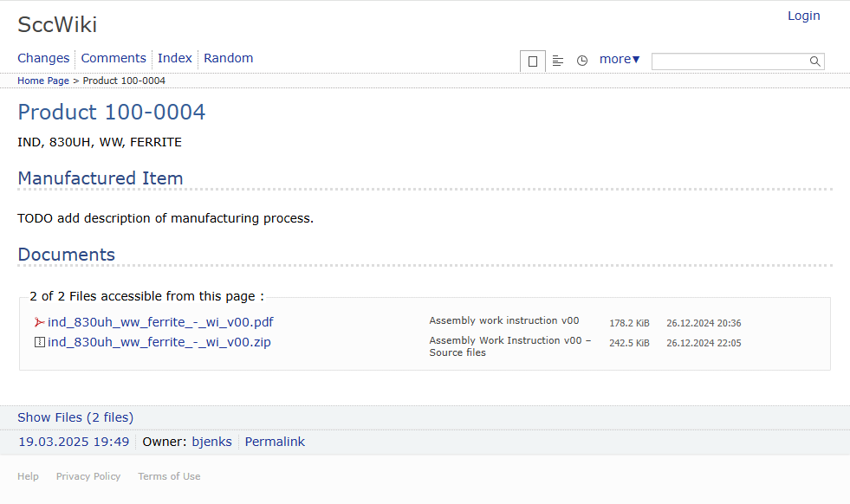Open the Index menu item
This screenshot has height=504, width=850.
(174, 58)
